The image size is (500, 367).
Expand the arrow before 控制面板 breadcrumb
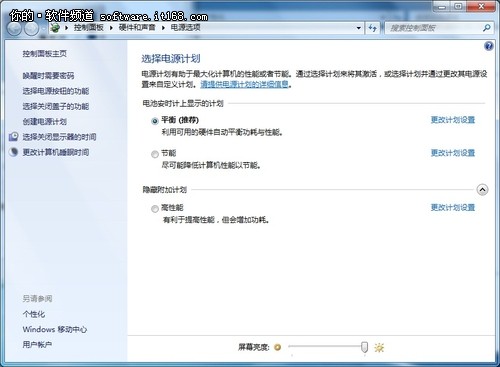tap(66, 28)
